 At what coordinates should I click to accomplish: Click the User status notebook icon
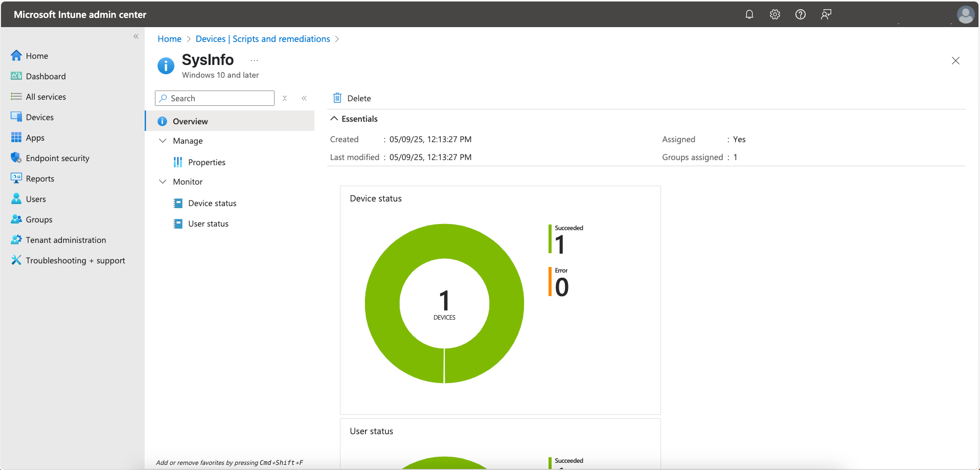178,223
